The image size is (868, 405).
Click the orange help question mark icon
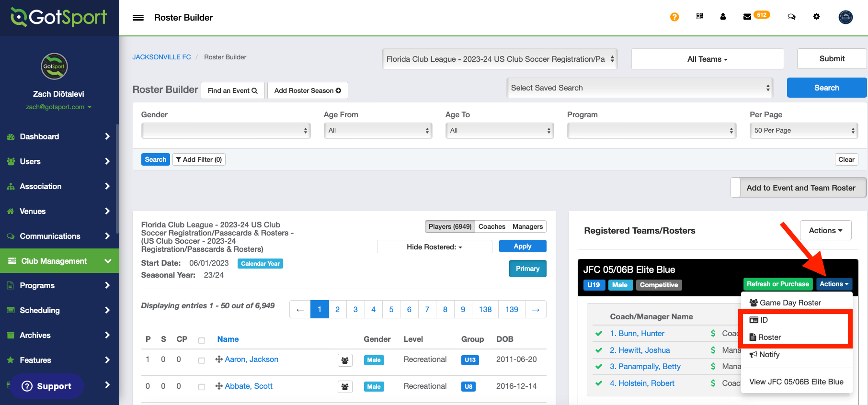[x=674, y=17]
